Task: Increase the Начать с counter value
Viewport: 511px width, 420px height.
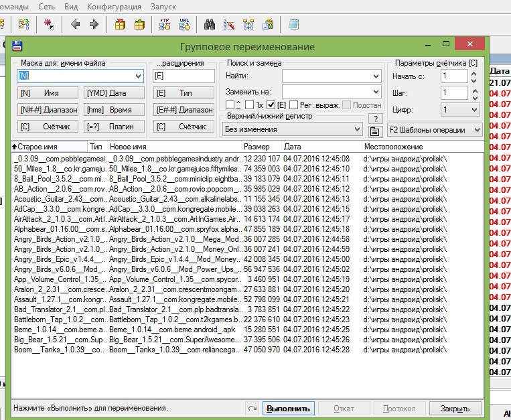Action: tap(474, 73)
